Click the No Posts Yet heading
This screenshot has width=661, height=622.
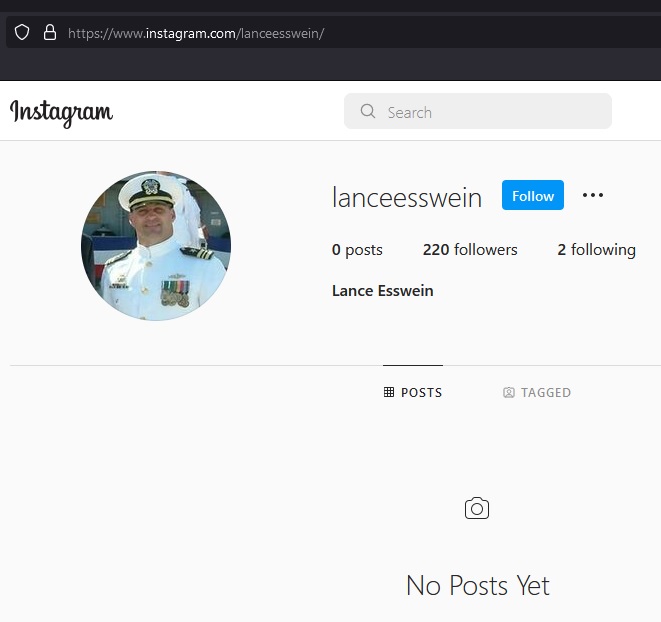click(x=477, y=585)
